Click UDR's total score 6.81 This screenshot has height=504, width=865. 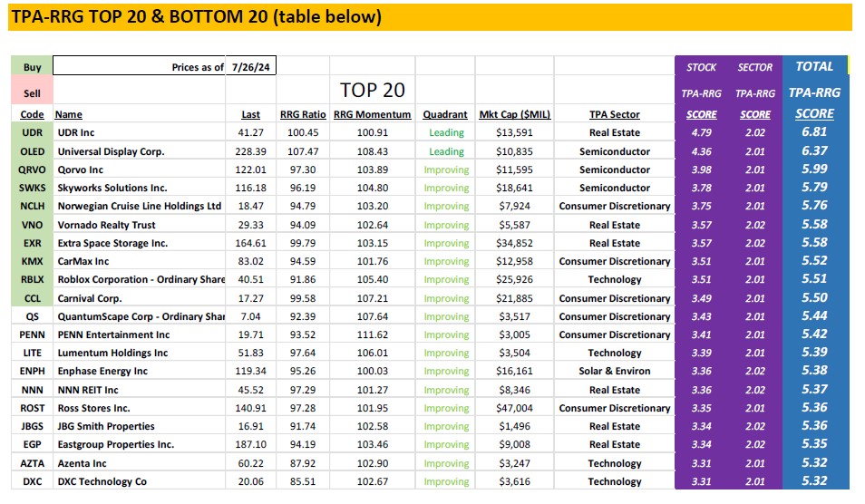815,131
